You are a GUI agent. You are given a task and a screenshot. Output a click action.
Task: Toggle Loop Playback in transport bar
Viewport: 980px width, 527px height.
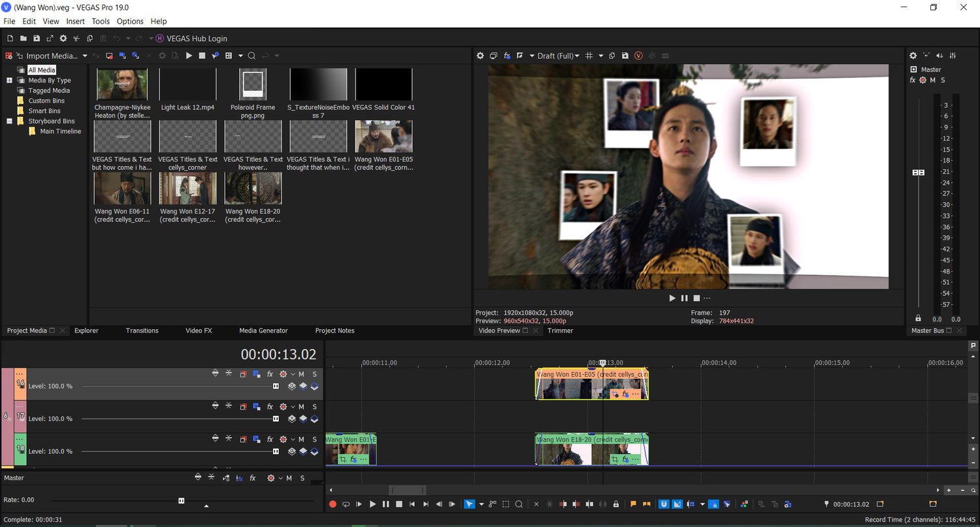[346, 504]
